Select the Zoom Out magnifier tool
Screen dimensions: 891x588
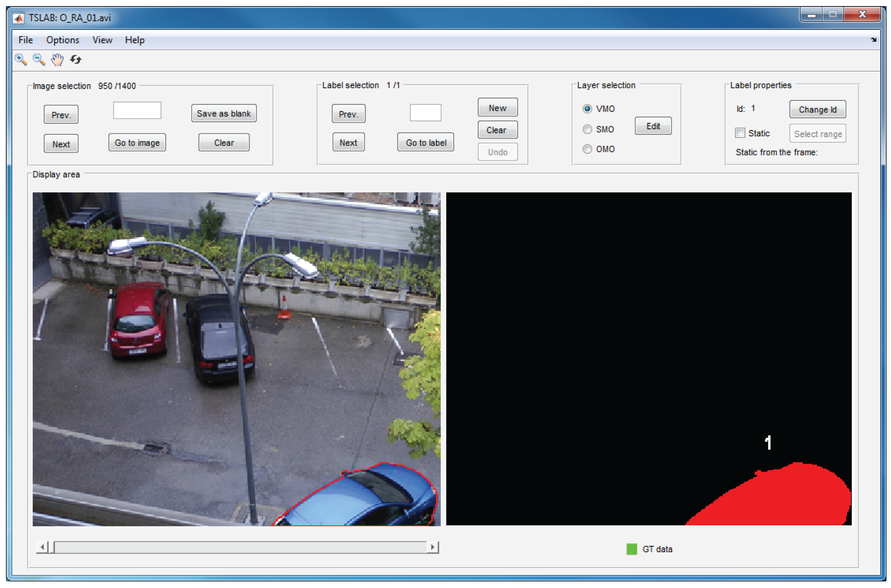(39, 60)
